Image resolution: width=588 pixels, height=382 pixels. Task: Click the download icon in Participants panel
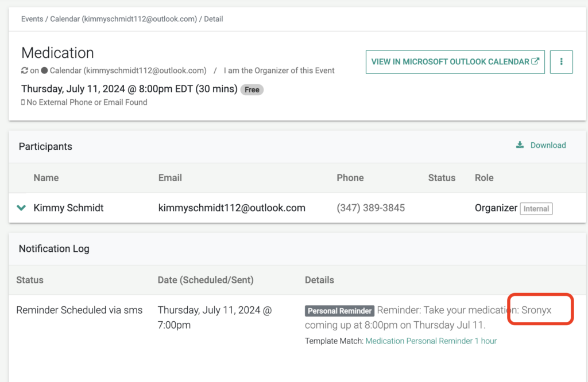pyautogui.click(x=520, y=145)
